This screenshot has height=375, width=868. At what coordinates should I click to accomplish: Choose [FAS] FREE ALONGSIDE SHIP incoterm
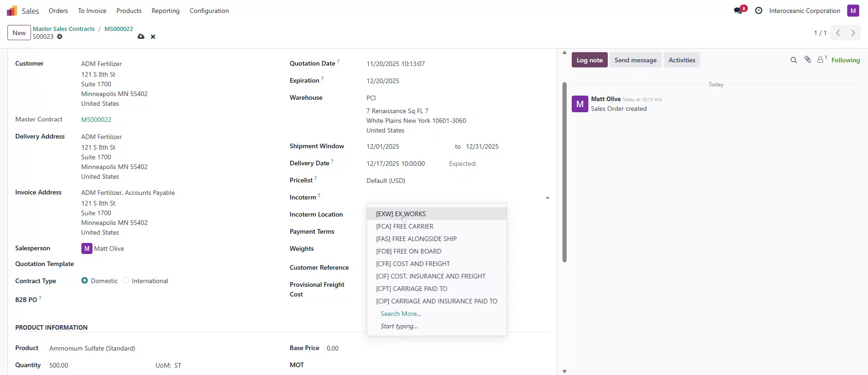pos(437,239)
